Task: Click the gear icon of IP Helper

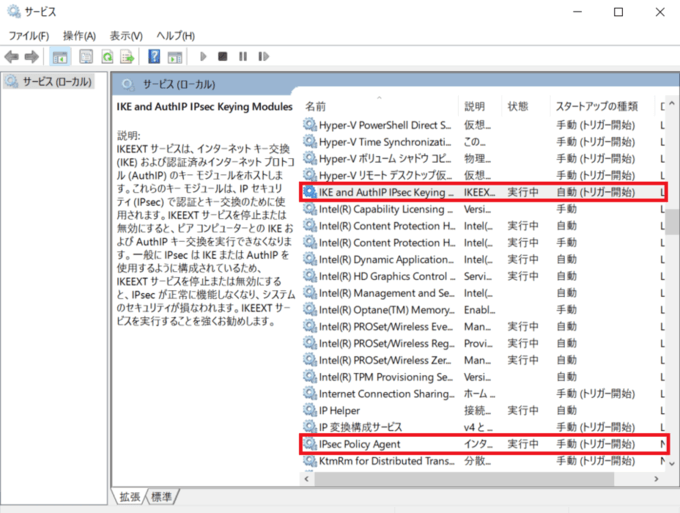Action: [310, 410]
